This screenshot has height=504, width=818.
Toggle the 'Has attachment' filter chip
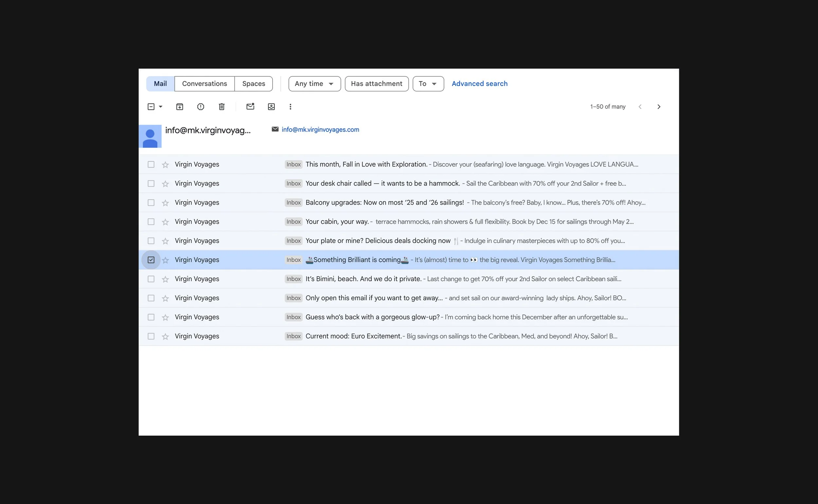click(x=377, y=84)
